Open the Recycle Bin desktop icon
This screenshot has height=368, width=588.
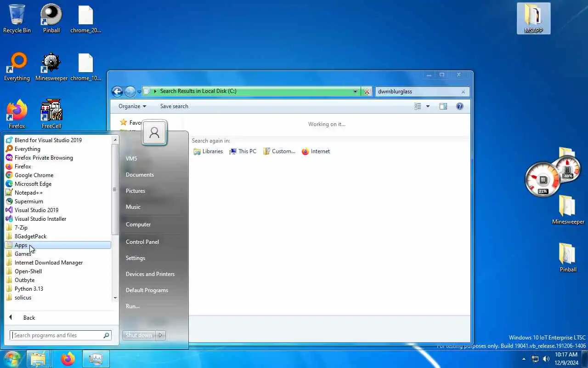tap(17, 19)
